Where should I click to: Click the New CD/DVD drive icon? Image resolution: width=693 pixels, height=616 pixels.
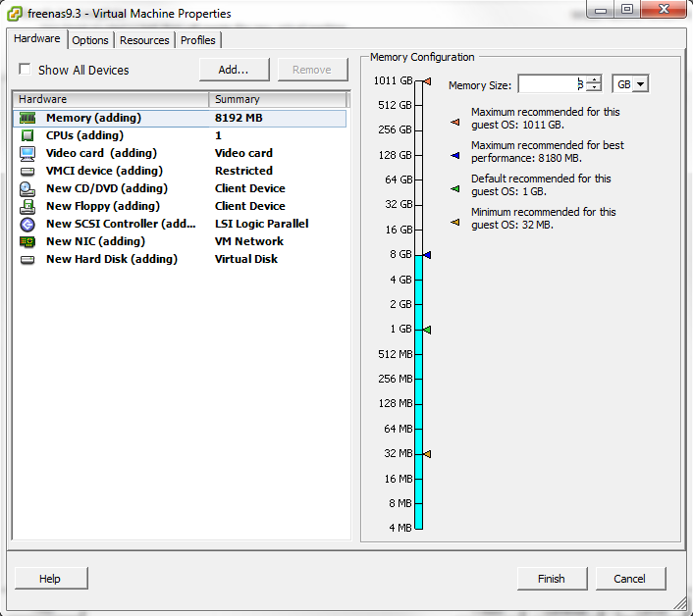27,189
